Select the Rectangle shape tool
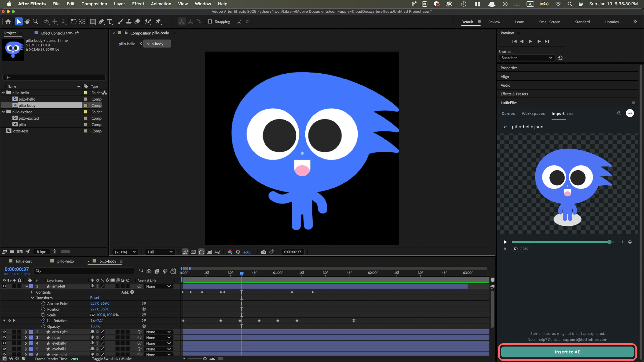This screenshot has height=362, width=644. click(x=93, y=22)
